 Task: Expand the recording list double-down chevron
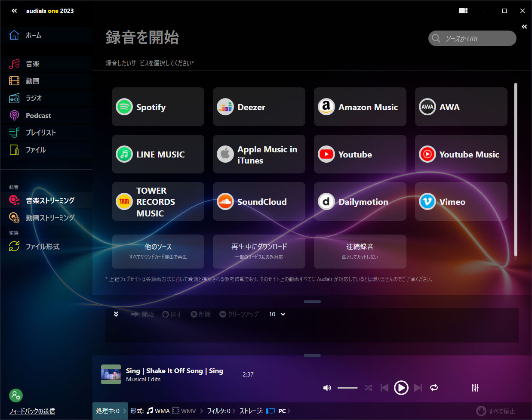(116, 314)
